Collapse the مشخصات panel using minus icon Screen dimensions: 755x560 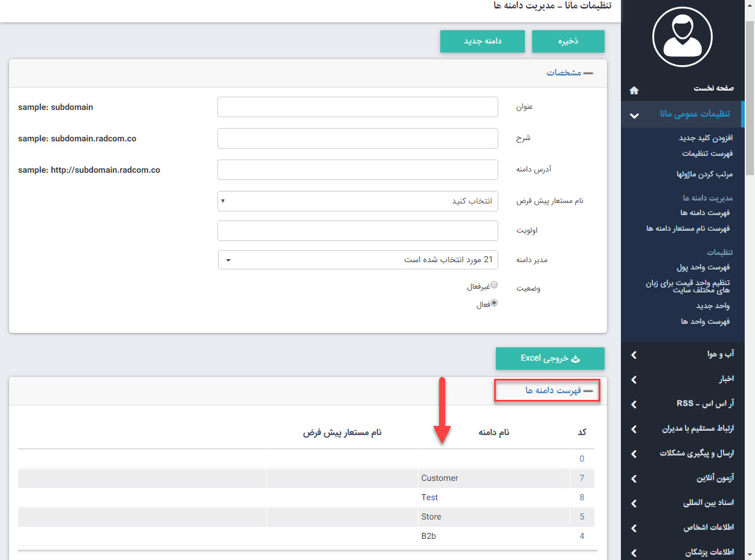pos(587,73)
